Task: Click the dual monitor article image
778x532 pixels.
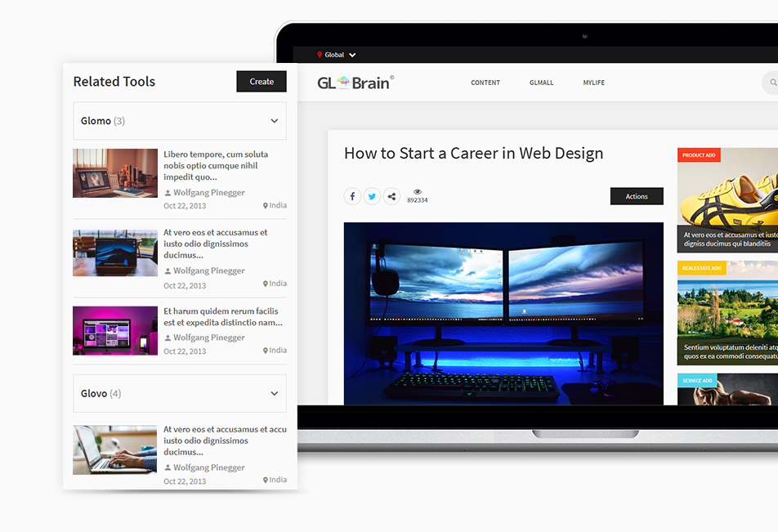Action: pyautogui.click(x=503, y=314)
